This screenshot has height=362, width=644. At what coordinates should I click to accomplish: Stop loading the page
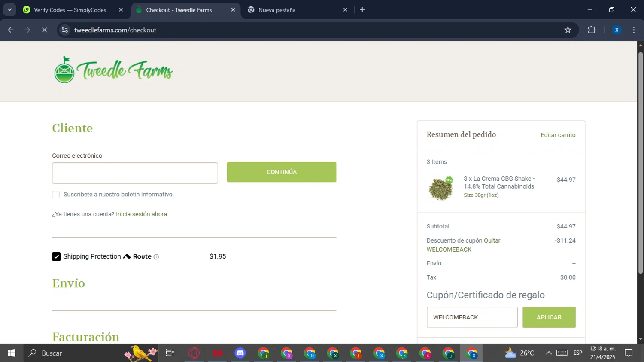coord(44,30)
